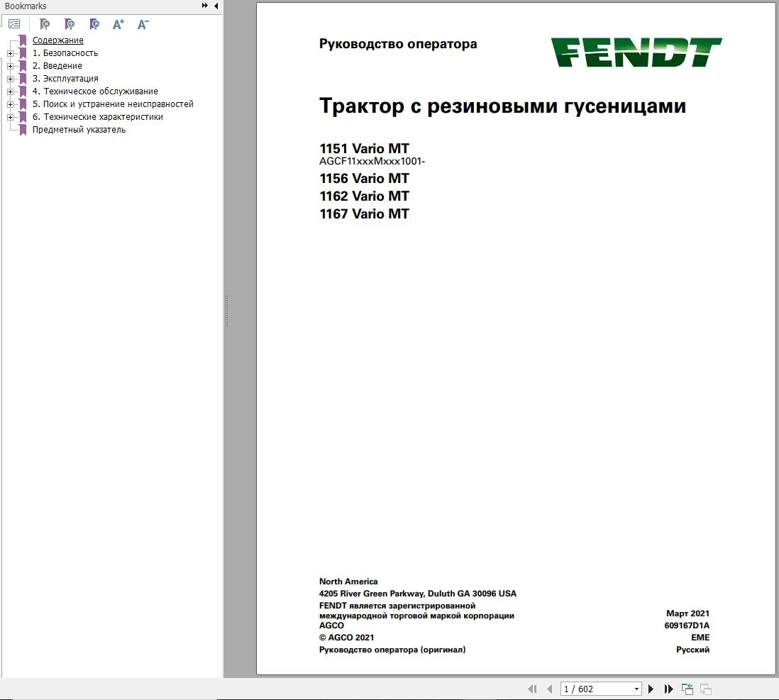The width and height of the screenshot is (779, 700).
Task: Collapse the Bookmarks panel with left arrow
Action: point(216,6)
